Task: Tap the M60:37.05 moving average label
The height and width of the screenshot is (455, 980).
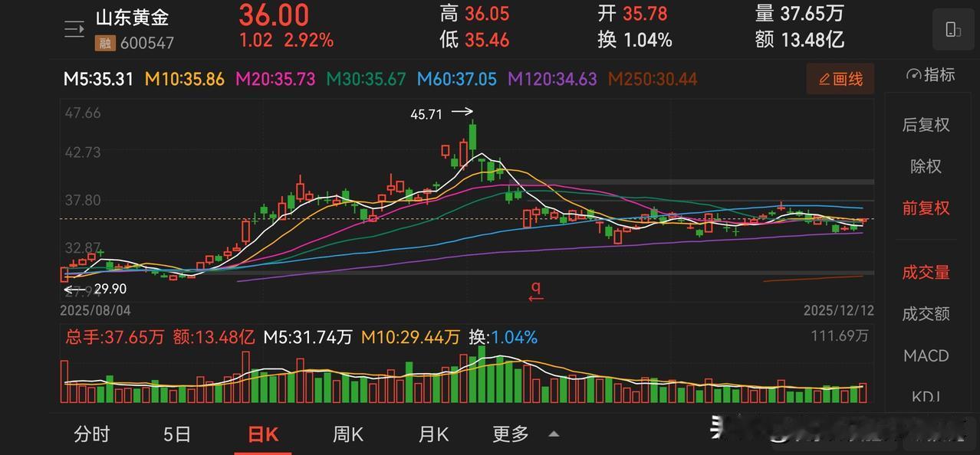Action: (457, 79)
